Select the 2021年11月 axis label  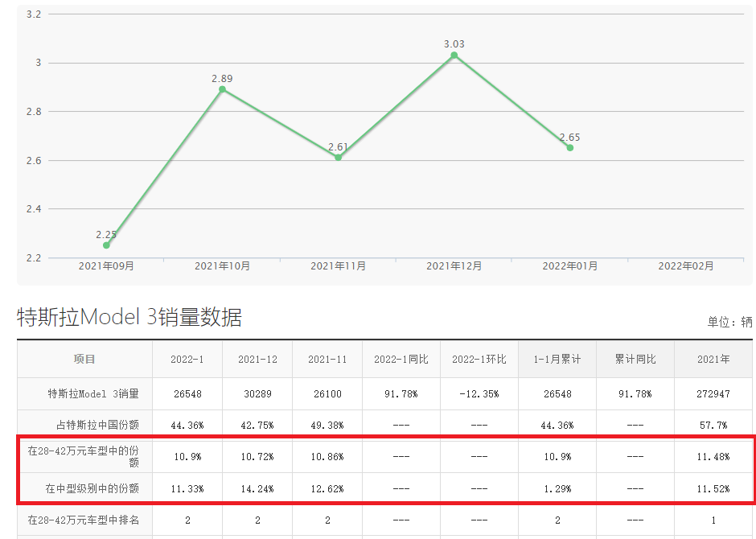click(338, 266)
